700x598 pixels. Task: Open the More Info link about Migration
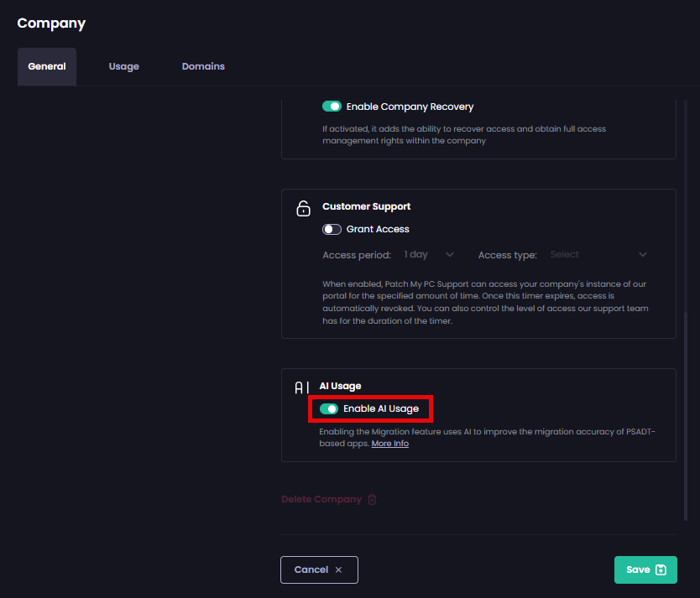coord(389,443)
